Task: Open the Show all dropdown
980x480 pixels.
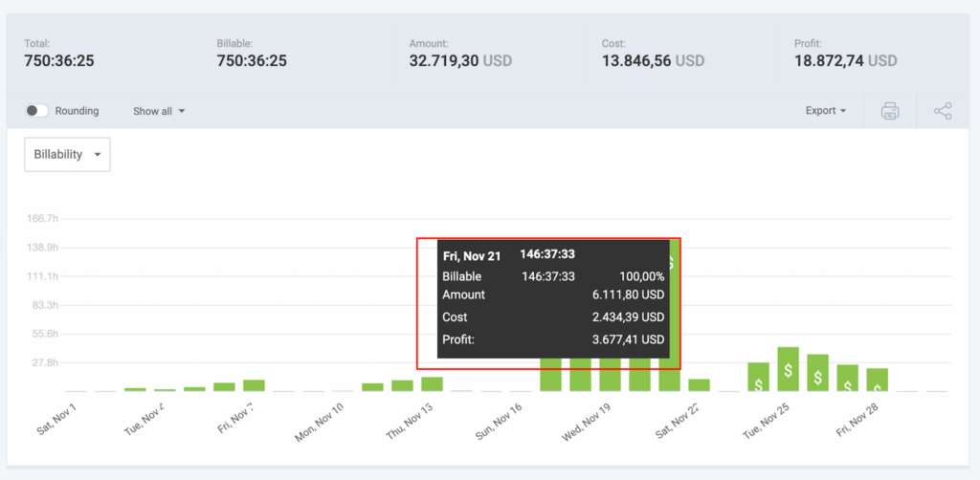Action: (159, 111)
